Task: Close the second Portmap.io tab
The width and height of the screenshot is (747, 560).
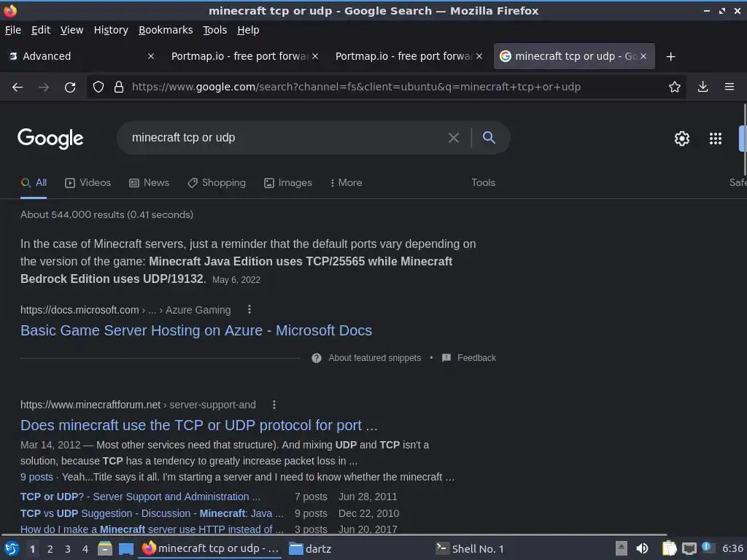Action: 479,56
